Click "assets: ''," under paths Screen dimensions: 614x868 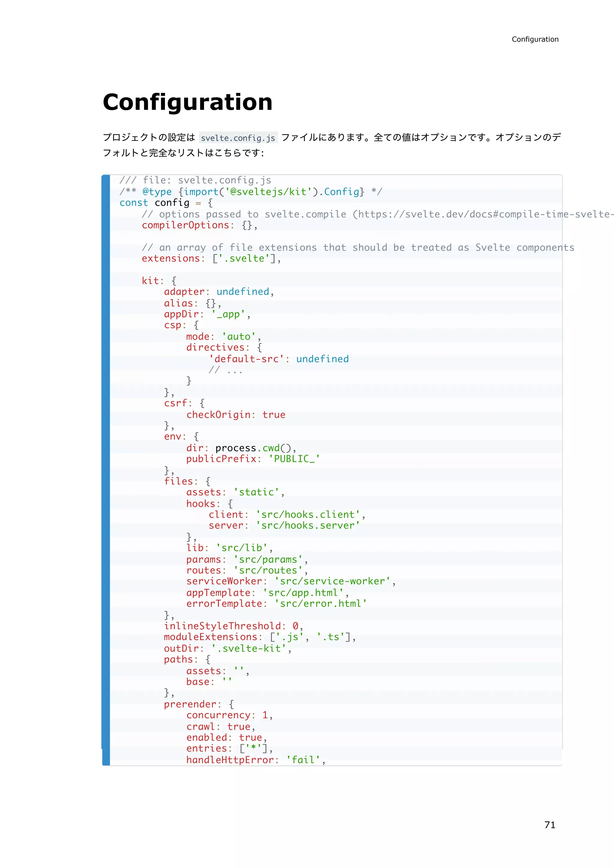pos(218,671)
